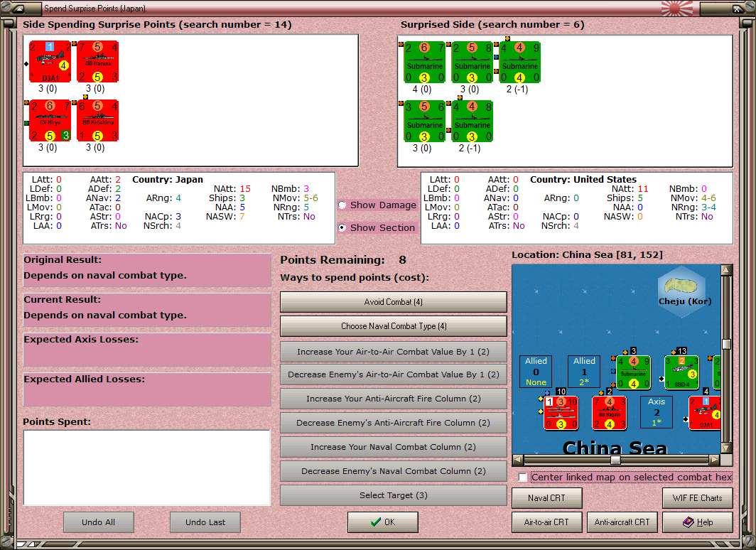Click the Current Result panel
The image size is (756, 550).
click(147, 310)
